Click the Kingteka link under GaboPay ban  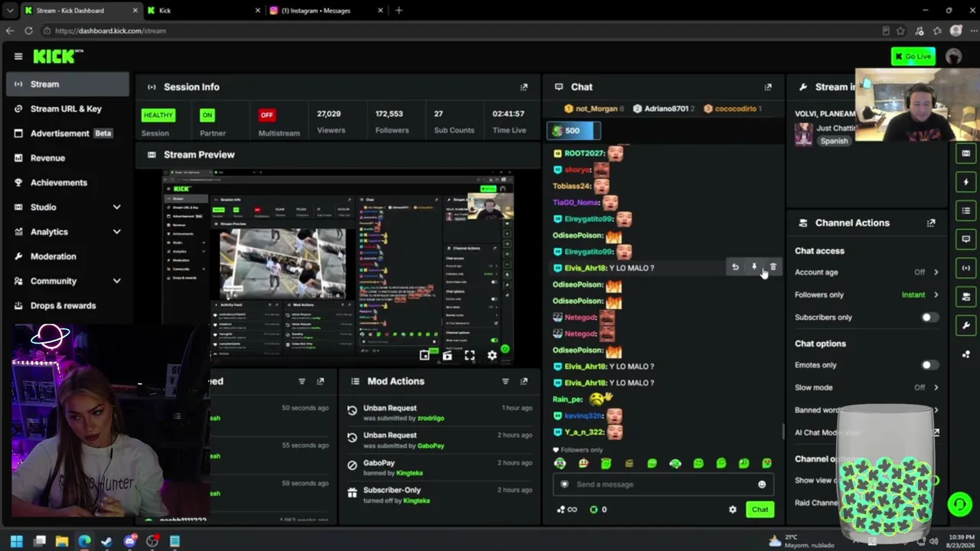[410, 473]
